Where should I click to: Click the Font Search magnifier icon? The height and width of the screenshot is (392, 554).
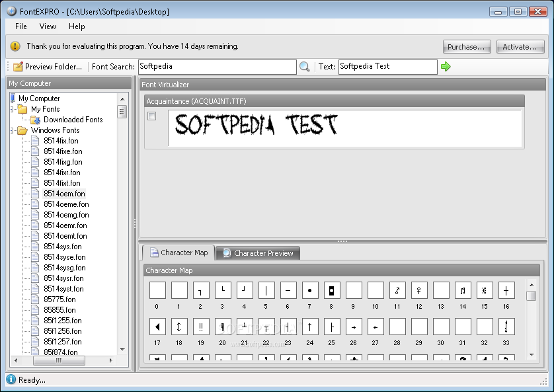click(304, 66)
